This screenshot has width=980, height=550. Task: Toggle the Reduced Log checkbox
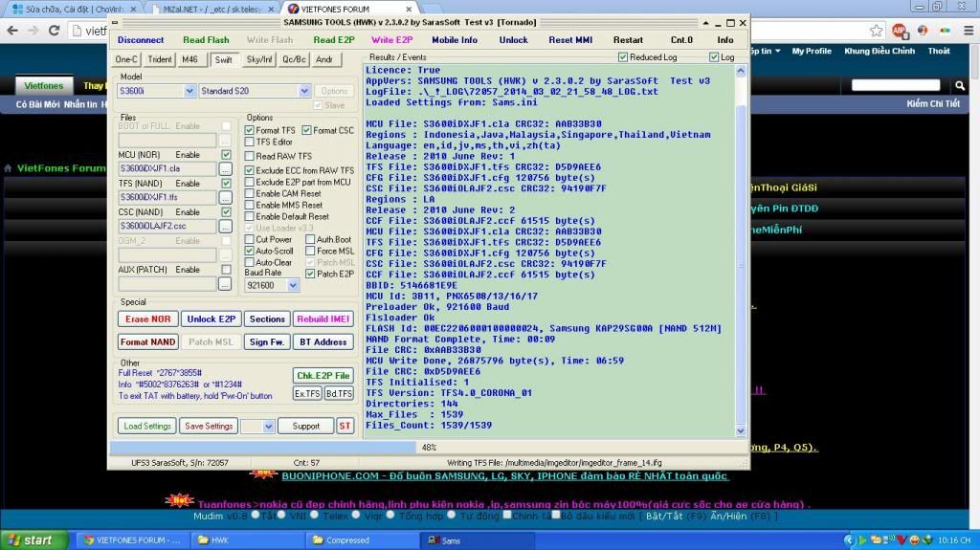pos(622,56)
